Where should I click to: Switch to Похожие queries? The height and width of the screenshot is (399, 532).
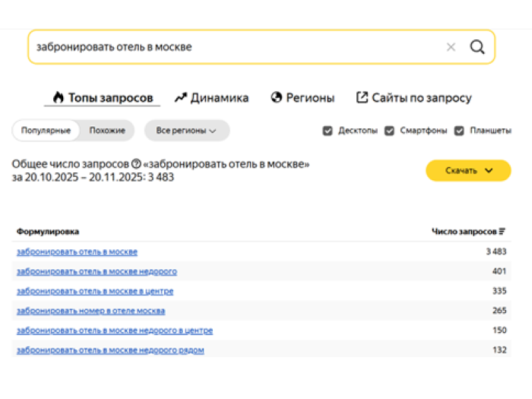pyautogui.click(x=107, y=131)
